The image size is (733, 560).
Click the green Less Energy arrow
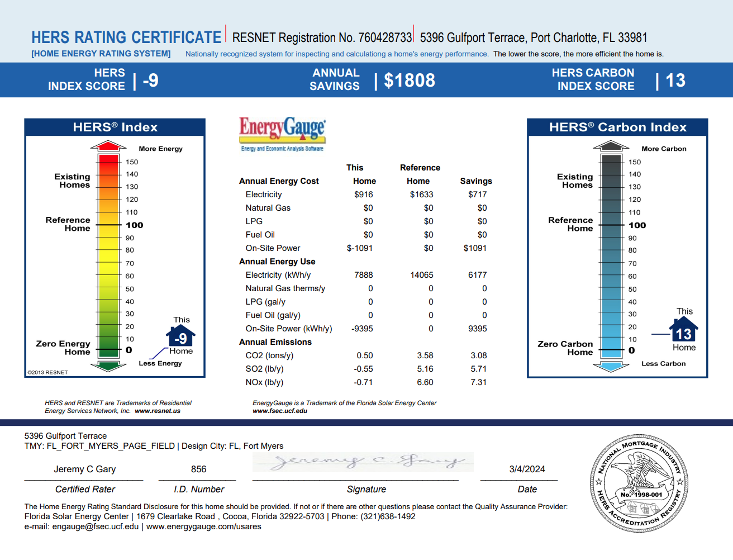(x=108, y=366)
